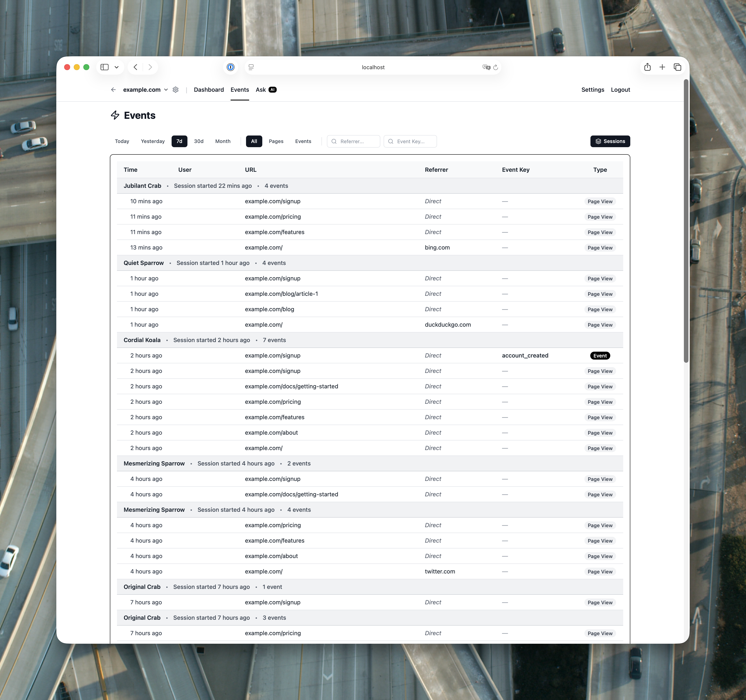746x700 pixels.
Task: Select the Month date filter
Action: pos(223,141)
